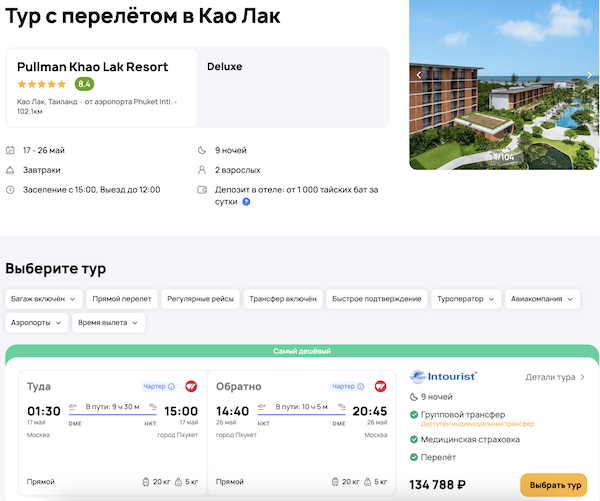Toggle the Прямой перелет filter
Screen dimensions: 600x501
pyautogui.click(x=120, y=298)
